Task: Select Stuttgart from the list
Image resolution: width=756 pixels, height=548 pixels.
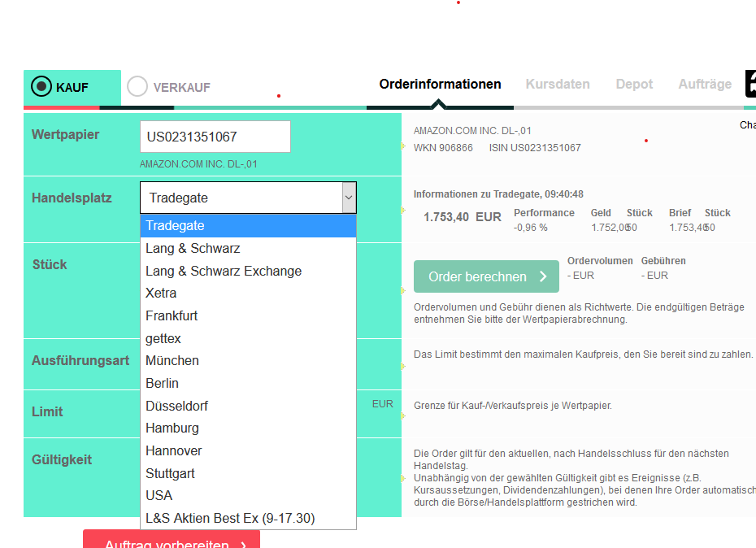Action: (x=248, y=474)
